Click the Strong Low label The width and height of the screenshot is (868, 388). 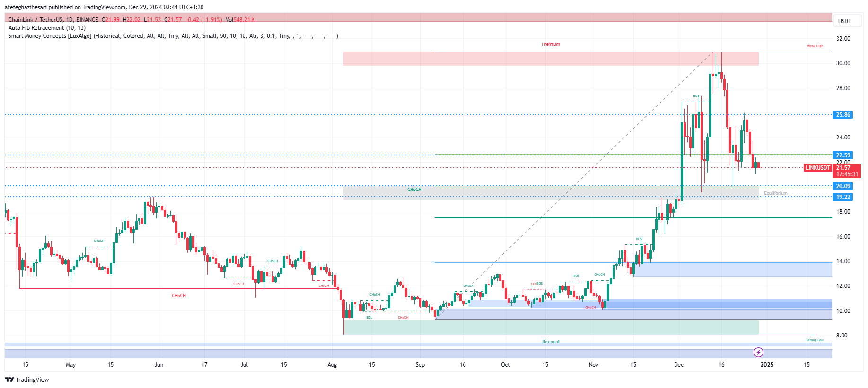(815, 340)
